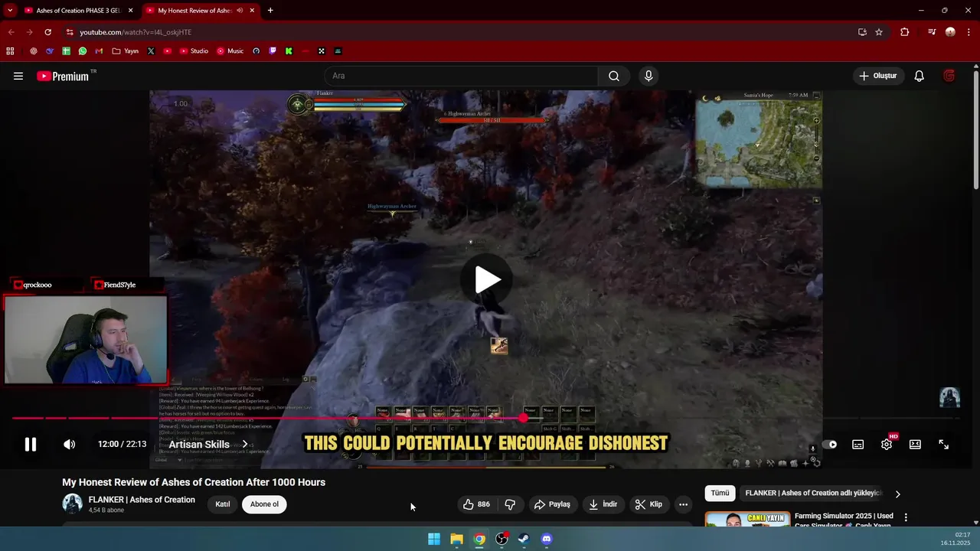
Task: Close the My Honest Review tab
Action: [252, 11]
